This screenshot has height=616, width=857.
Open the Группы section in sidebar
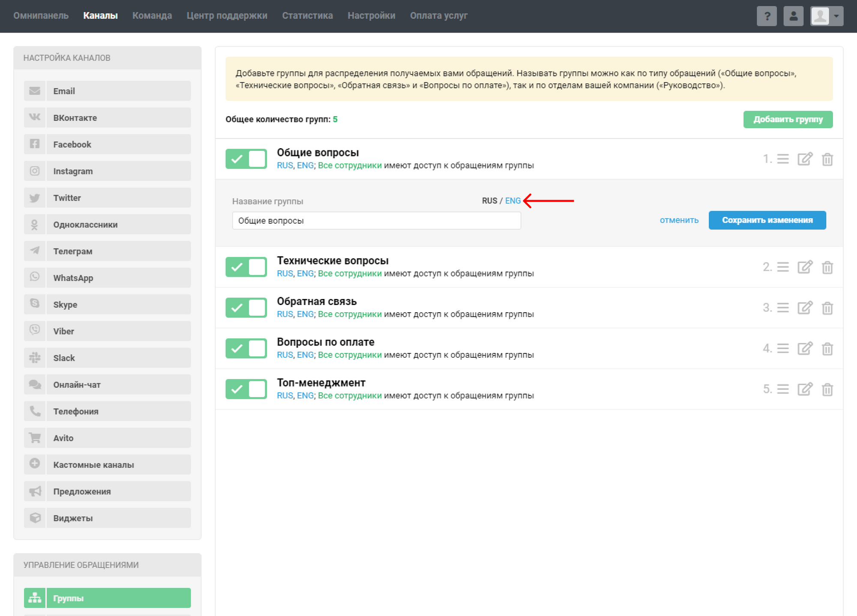107,598
